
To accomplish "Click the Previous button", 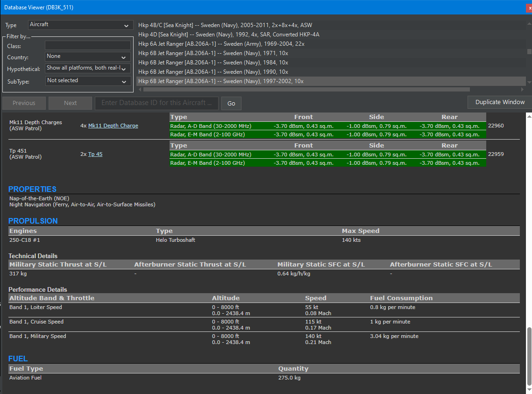I will pos(24,103).
